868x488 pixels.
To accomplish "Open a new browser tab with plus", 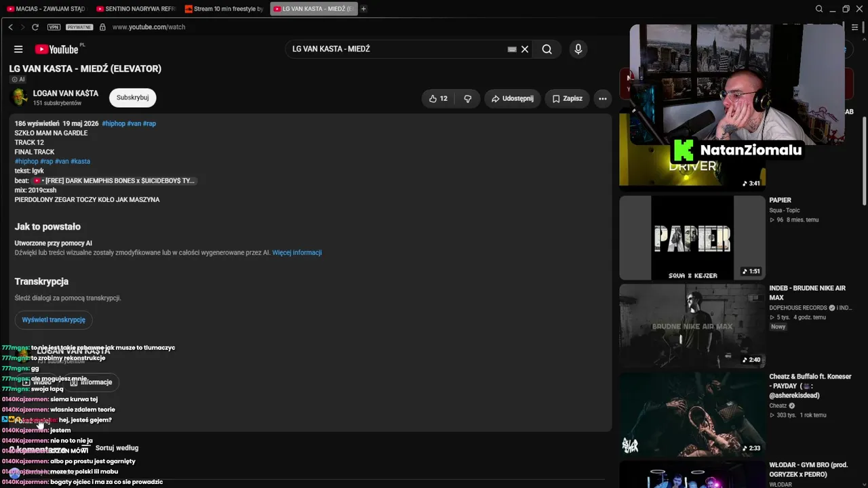I will [x=363, y=9].
